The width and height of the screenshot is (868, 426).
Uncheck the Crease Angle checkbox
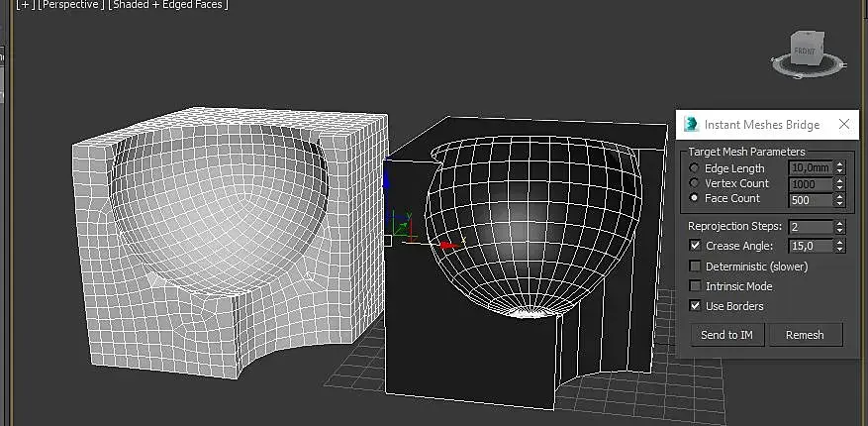pos(695,246)
